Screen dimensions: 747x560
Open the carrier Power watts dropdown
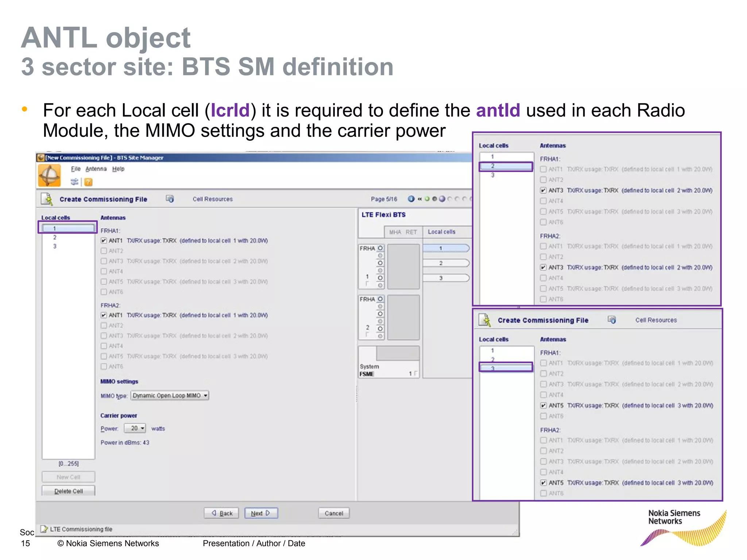[135, 428]
